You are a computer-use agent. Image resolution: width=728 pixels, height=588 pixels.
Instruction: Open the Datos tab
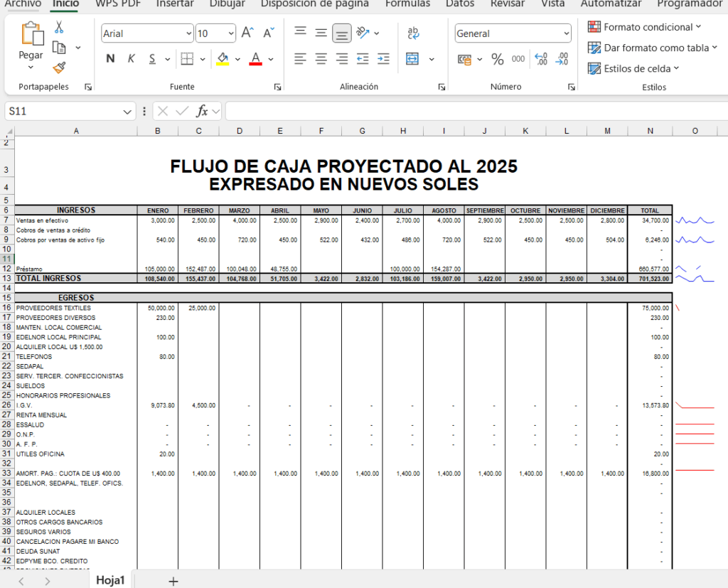tap(460, 4)
